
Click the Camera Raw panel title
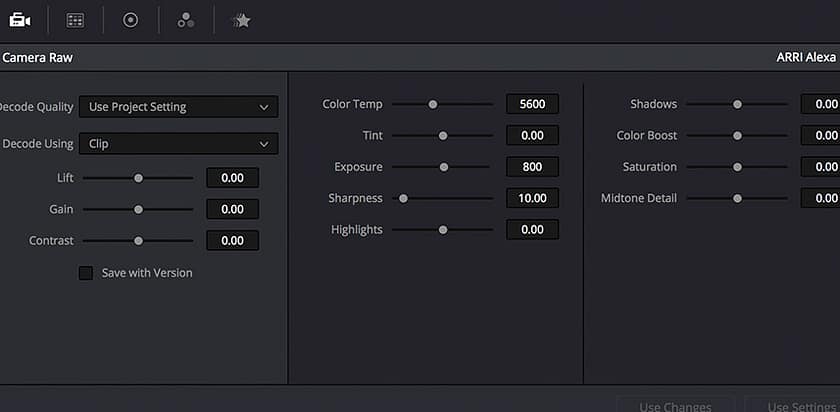click(38, 57)
